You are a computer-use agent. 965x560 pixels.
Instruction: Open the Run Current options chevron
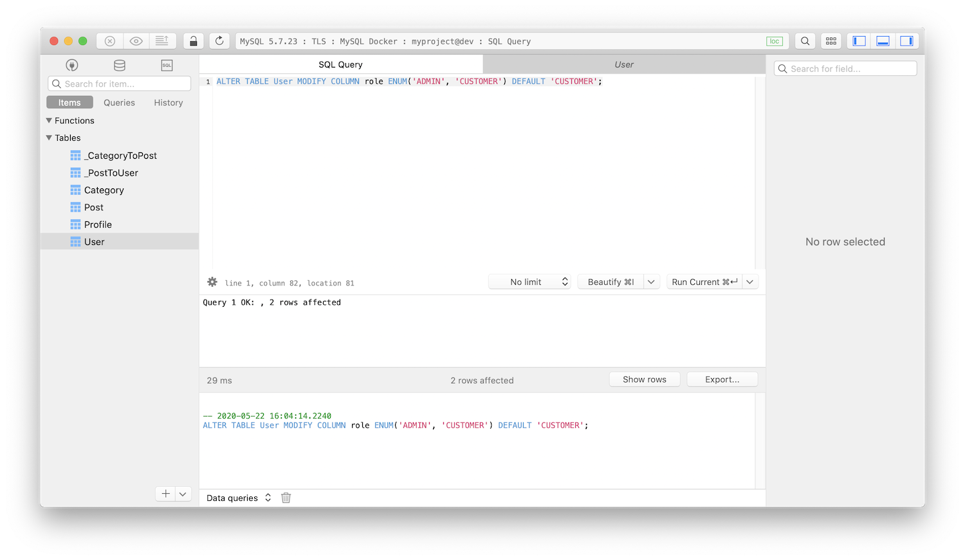click(749, 282)
